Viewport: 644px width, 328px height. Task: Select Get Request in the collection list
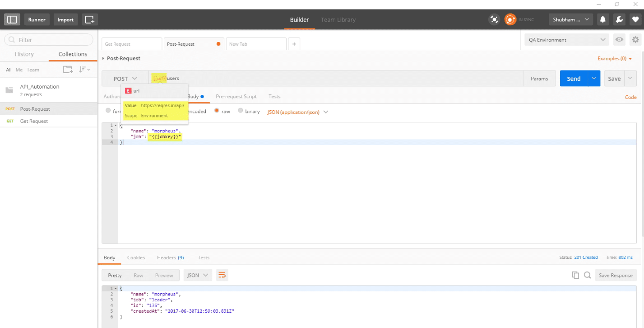point(49,121)
